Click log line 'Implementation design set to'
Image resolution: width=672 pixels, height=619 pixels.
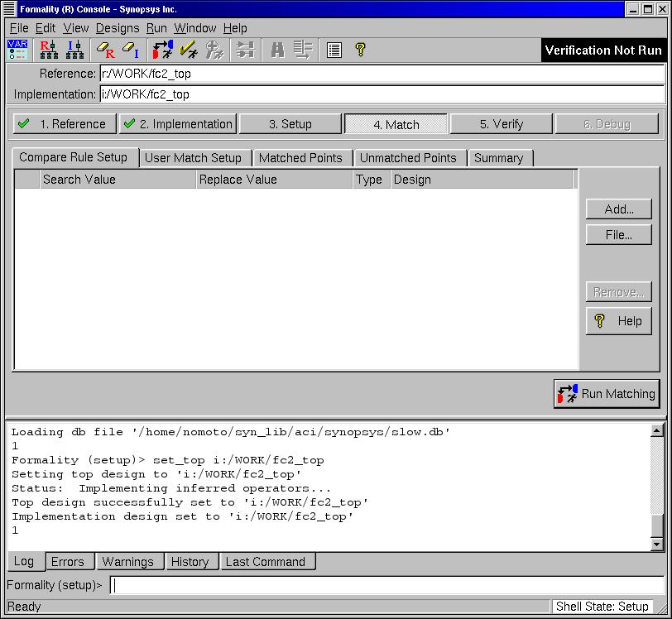182,516
